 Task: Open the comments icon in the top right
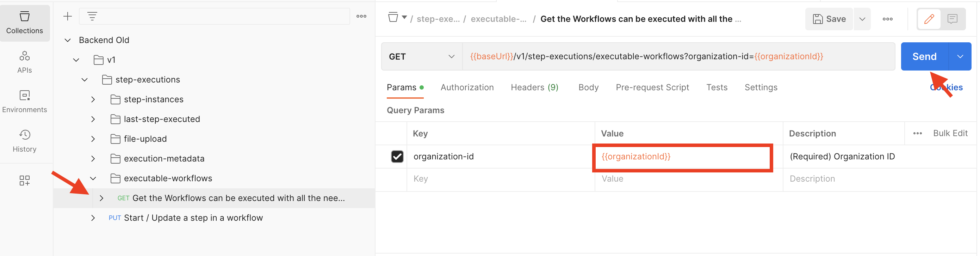coord(952,19)
